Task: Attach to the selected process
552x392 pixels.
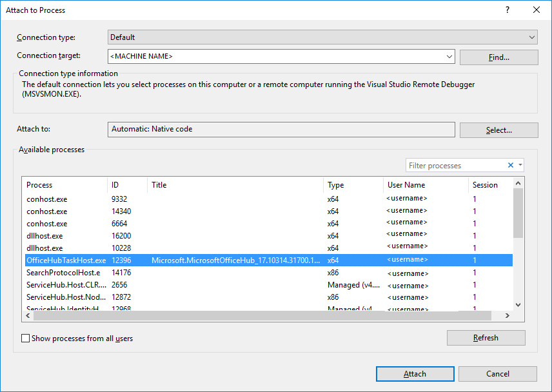Action: click(x=415, y=373)
